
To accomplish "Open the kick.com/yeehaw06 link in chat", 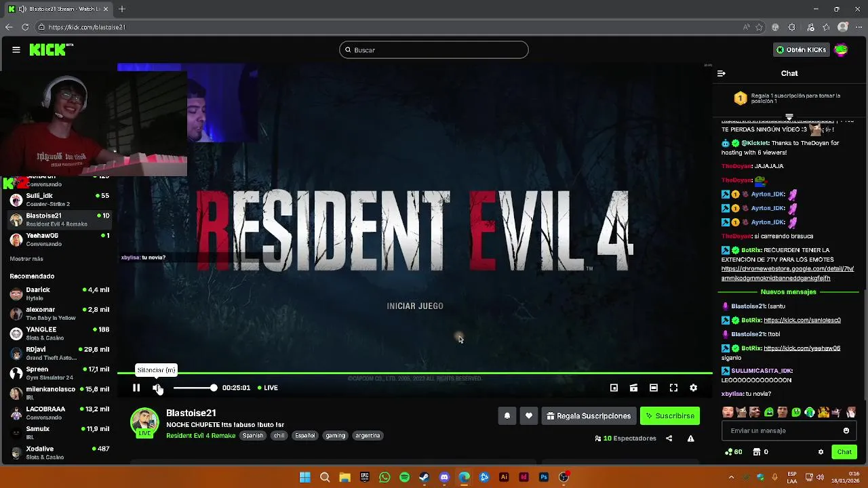I will [802, 348].
